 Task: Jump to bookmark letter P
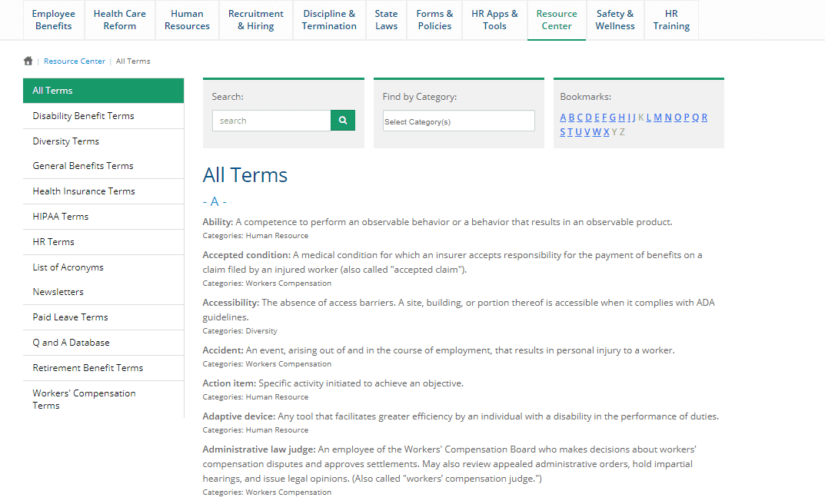[687, 118]
